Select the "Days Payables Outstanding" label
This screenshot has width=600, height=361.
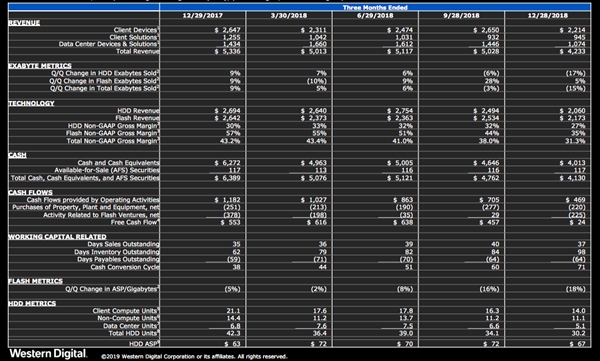click(x=118, y=259)
